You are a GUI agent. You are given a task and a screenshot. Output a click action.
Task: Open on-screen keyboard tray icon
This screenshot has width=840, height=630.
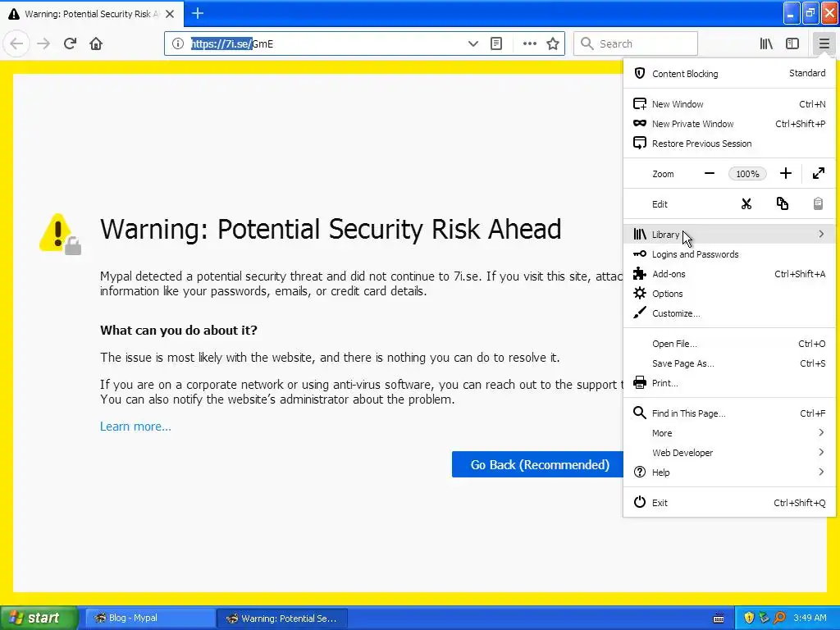[719, 619]
